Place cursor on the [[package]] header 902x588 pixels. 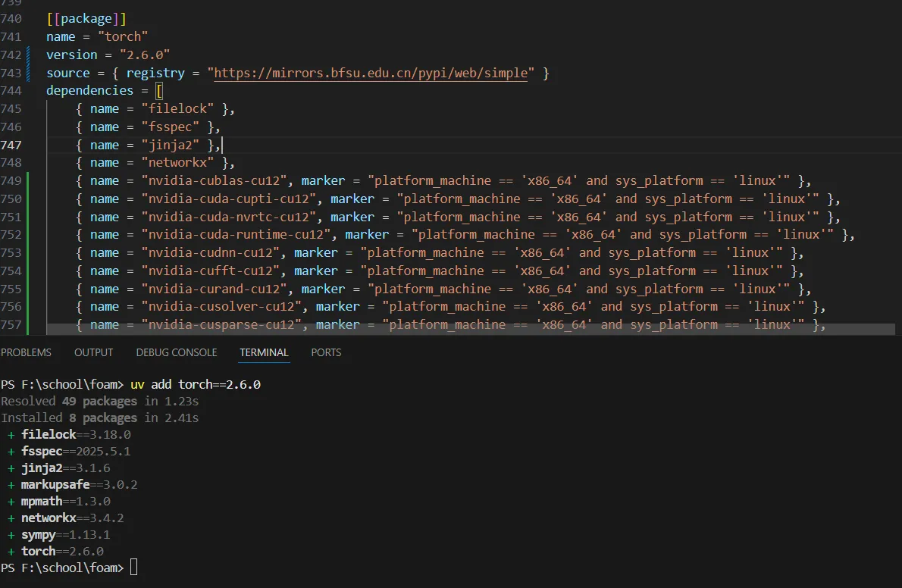[86, 19]
